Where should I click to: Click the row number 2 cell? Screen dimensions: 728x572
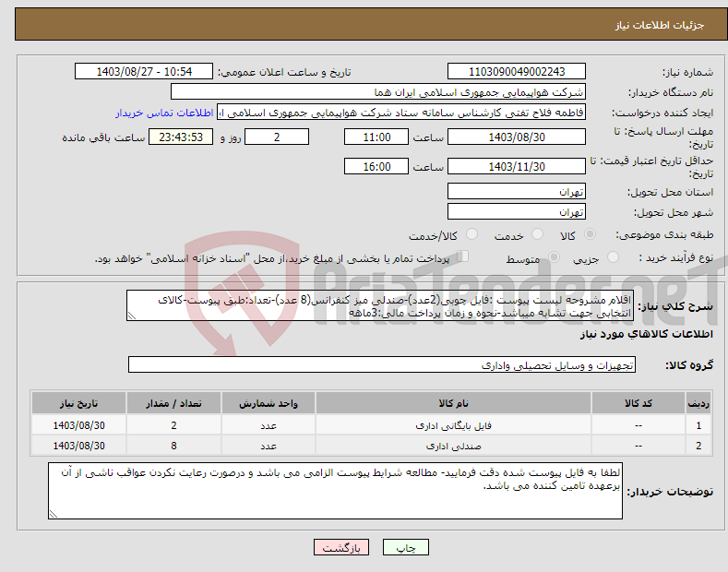tap(698, 446)
